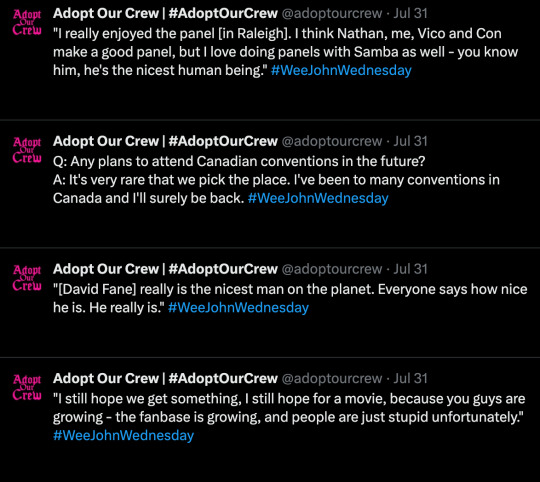Open Jul 31 timestamp on Canadian conventions tweet

click(410, 141)
